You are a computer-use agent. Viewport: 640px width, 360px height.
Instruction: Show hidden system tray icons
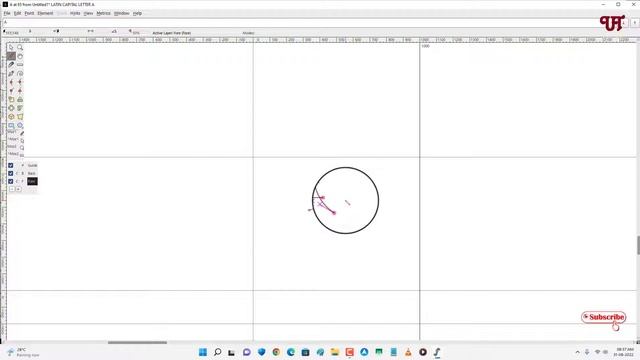coord(577,352)
